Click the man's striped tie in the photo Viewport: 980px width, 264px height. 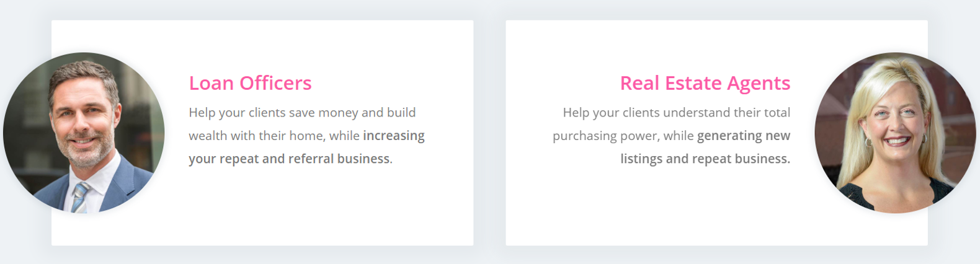(80, 197)
